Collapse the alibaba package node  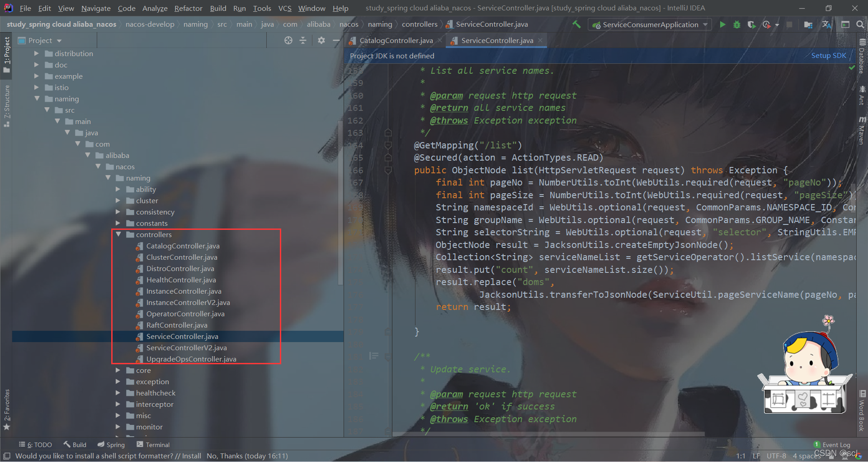tap(88, 155)
